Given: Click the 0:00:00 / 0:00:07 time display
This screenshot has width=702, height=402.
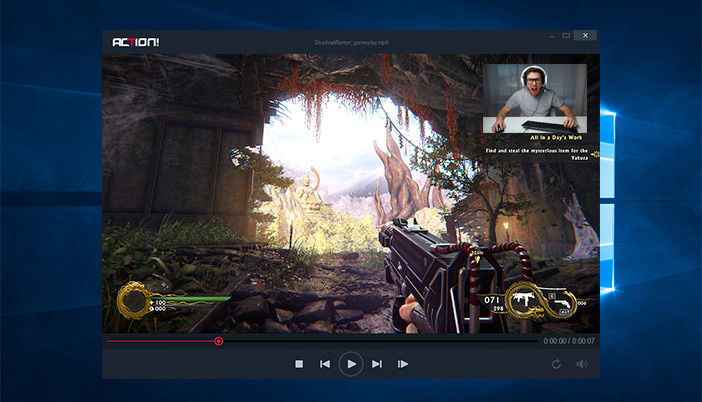Looking at the screenshot, I should pyautogui.click(x=569, y=341).
